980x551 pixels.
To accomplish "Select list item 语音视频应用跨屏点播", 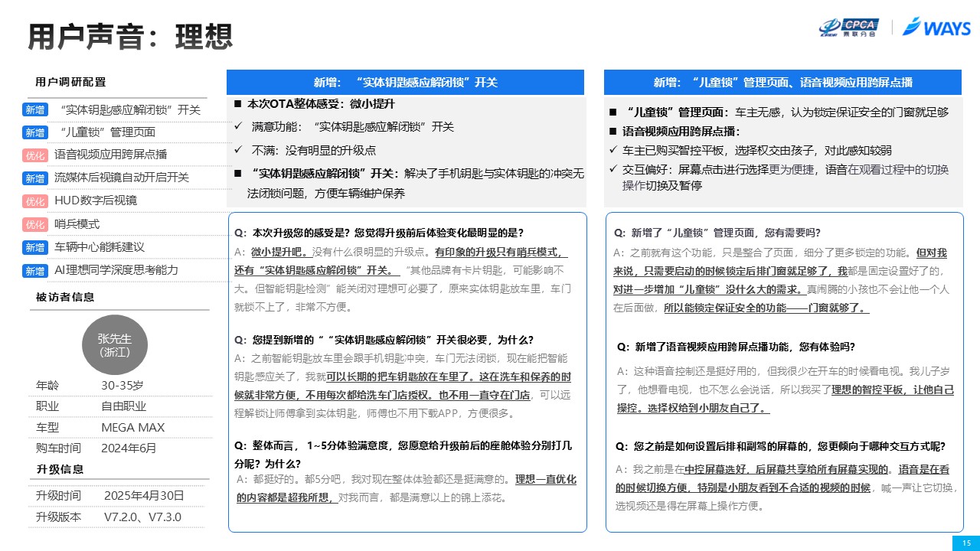I will point(110,155).
